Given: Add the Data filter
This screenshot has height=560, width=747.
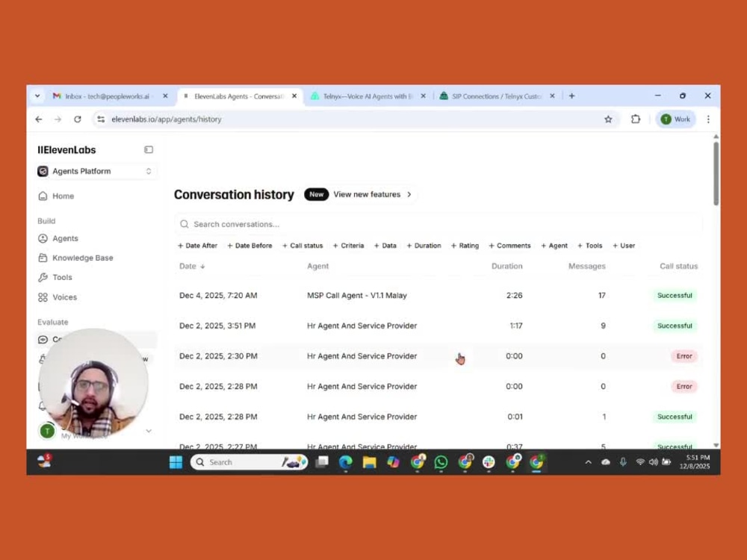Looking at the screenshot, I should pos(385,246).
